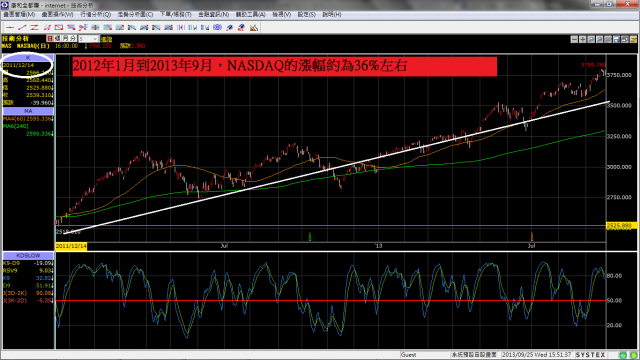Screen dimensions: 640x360
Task: Click the printer icon above the chart
Action: click(625, 39)
